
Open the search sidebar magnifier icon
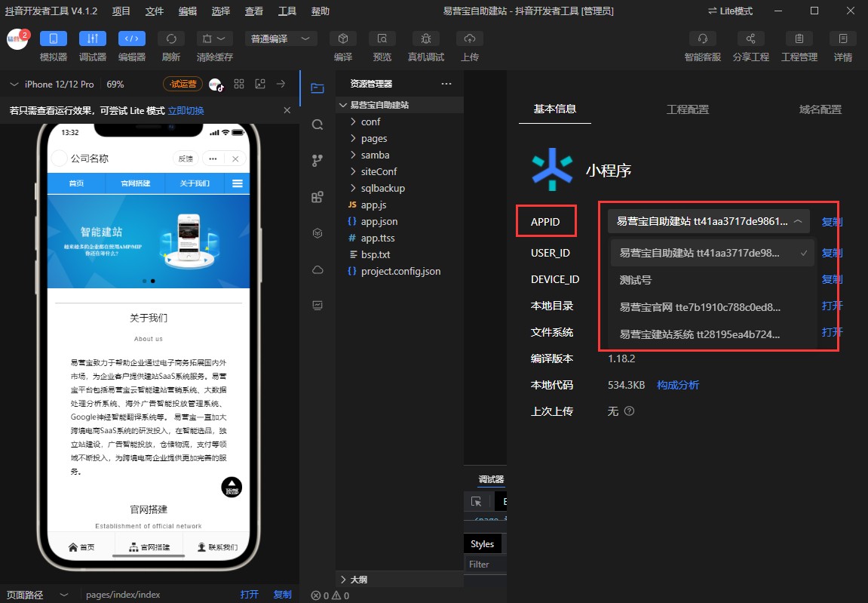[317, 124]
